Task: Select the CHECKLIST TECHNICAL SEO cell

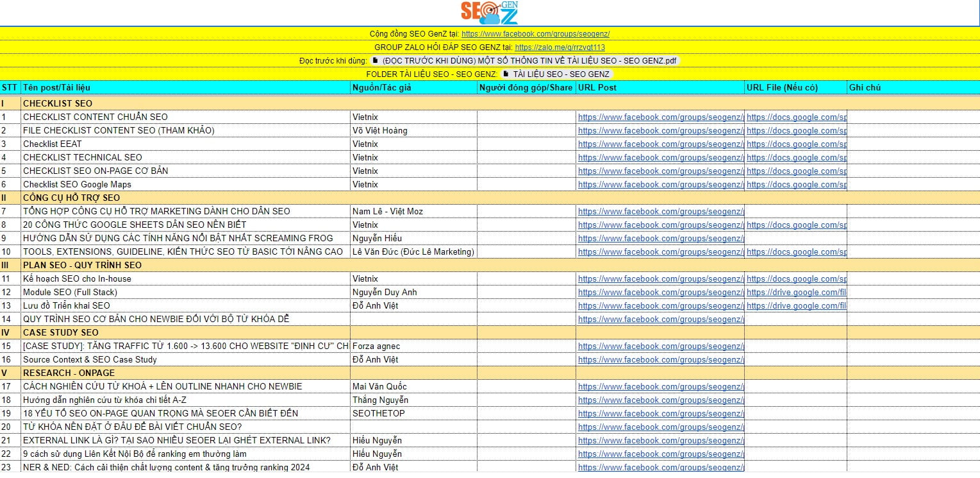Action: (186, 157)
